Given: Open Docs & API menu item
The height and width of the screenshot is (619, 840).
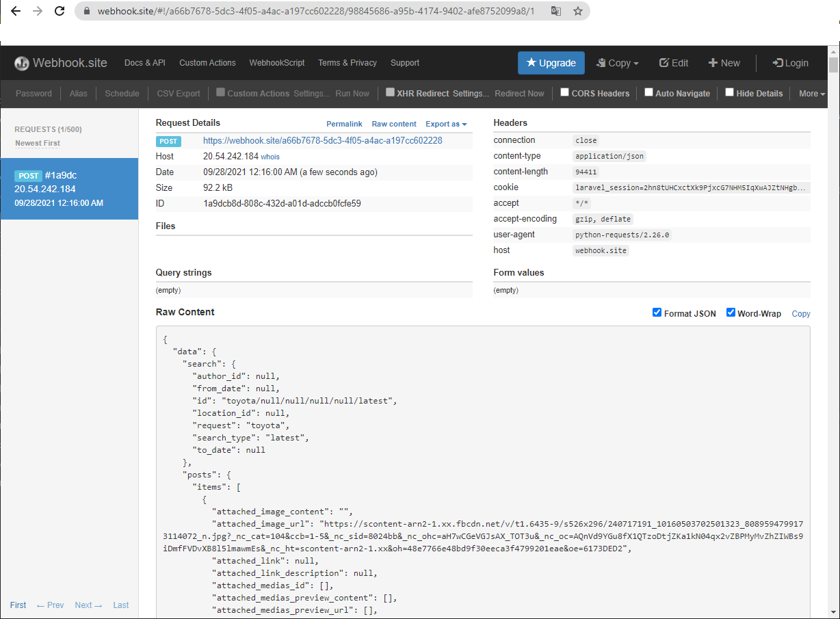Looking at the screenshot, I should click(145, 63).
